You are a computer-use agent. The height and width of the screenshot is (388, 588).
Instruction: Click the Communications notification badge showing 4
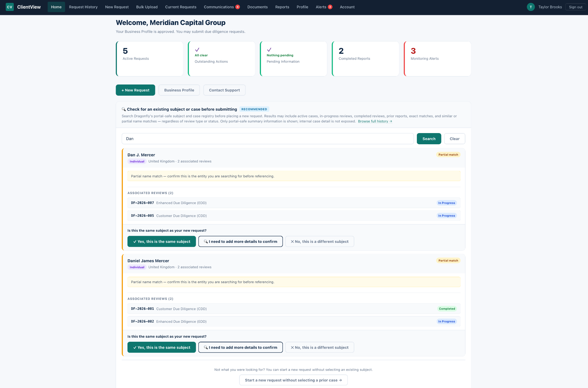(237, 7)
